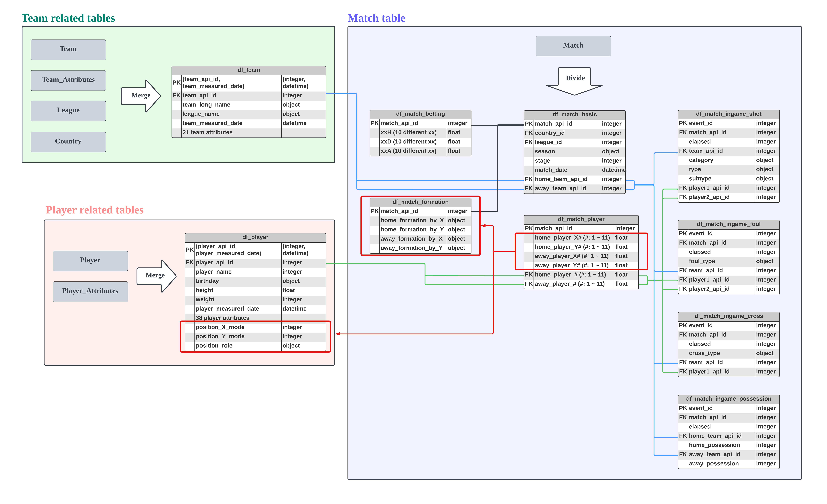827x504 pixels.
Task: Click the League table box
Action: 68,111
